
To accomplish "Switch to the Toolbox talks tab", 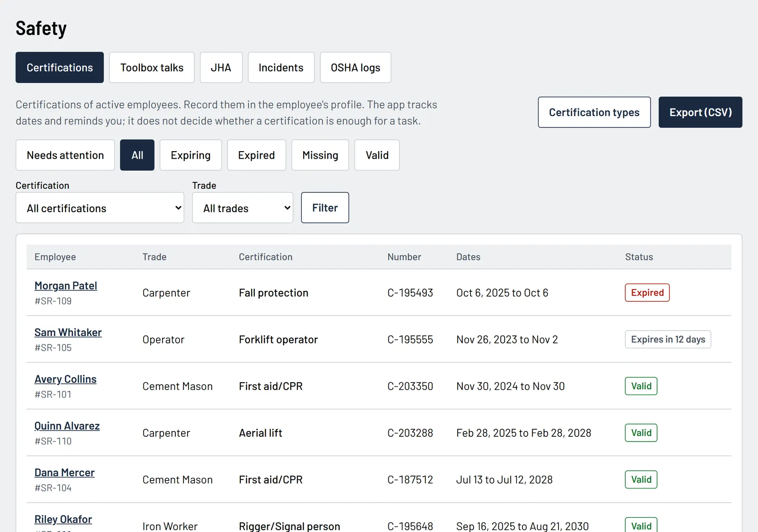I will 152,67.
